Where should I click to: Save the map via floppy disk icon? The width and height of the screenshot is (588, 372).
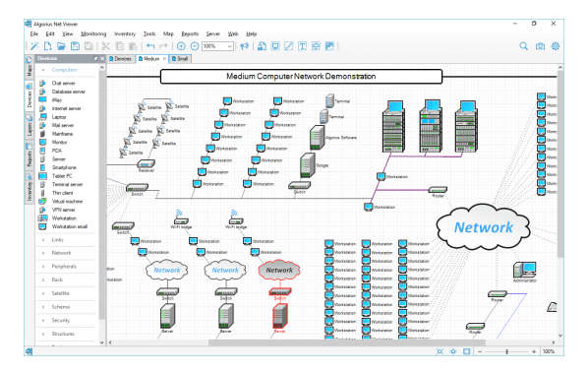pyautogui.click(x=75, y=46)
